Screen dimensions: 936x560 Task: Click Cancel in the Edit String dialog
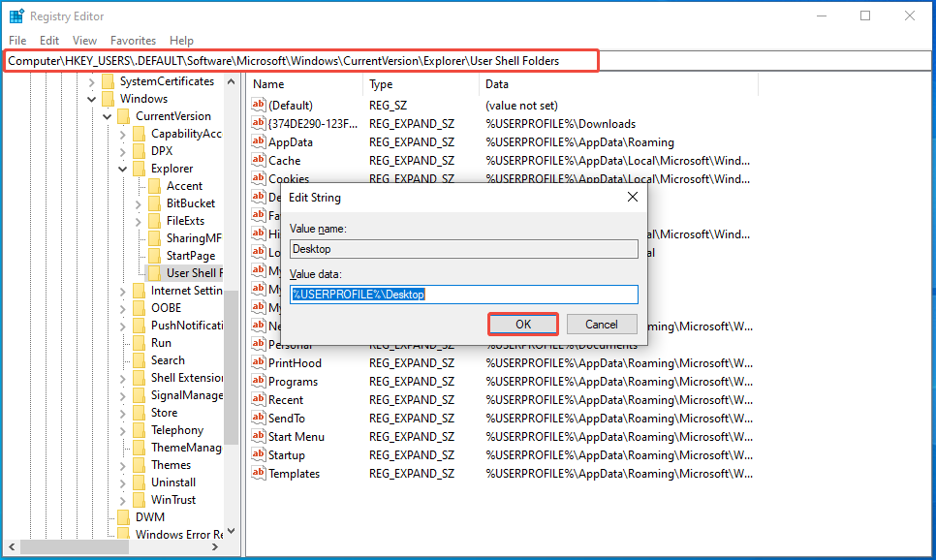coord(601,325)
